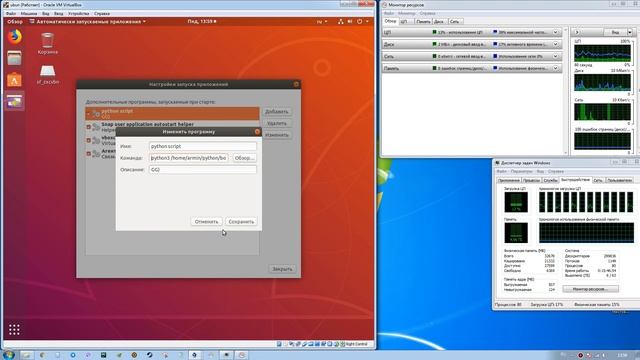Click Загрузка ЦП: 17% in status bar

click(x=547, y=304)
